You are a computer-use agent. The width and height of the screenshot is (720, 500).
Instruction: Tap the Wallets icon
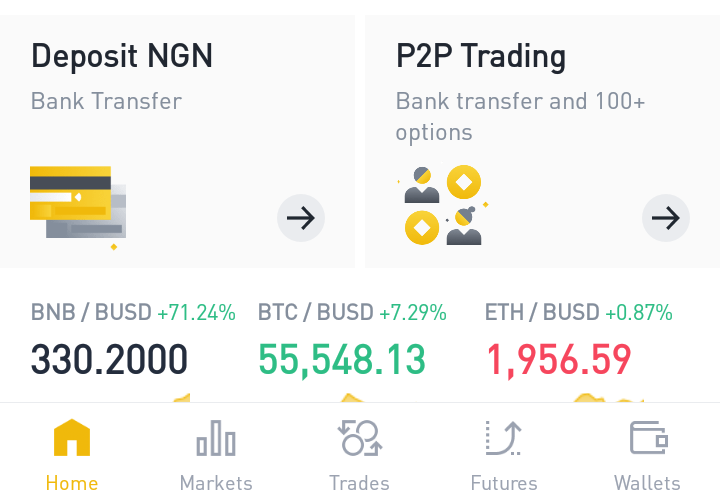tap(648, 438)
